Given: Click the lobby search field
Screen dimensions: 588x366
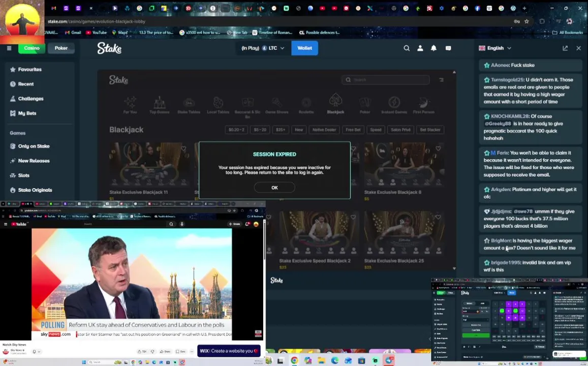Looking at the screenshot, I should pos(386,80).
